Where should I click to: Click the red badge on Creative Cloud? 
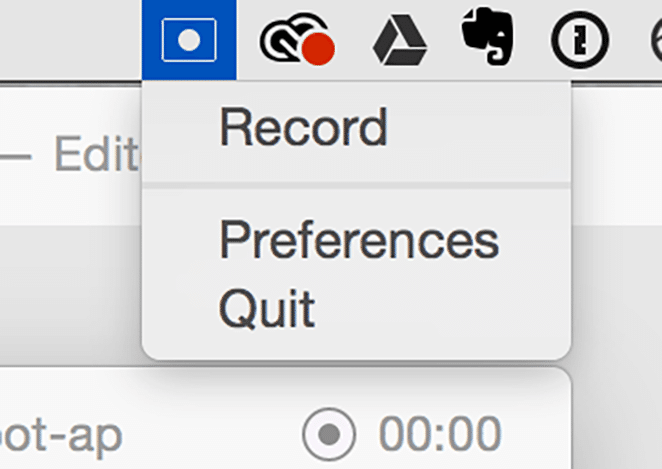(317, 48)
